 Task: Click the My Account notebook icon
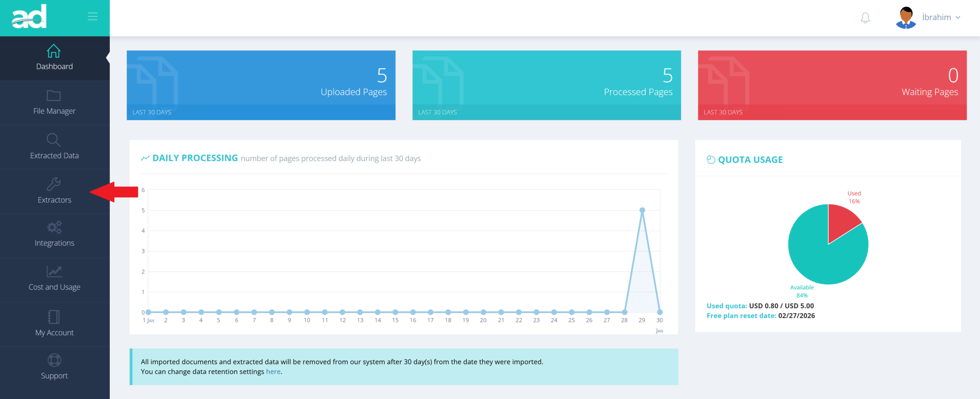tap(54, 317)
